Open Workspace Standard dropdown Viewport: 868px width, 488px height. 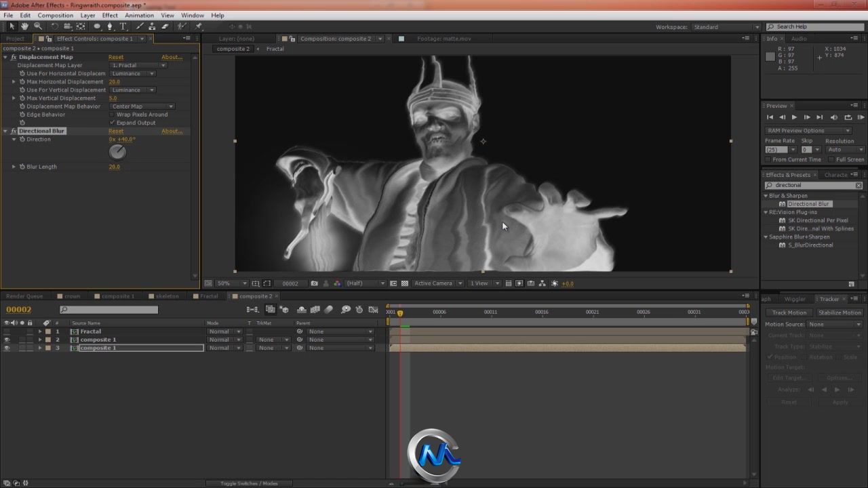pyautogui.click(x=726, y=27)
